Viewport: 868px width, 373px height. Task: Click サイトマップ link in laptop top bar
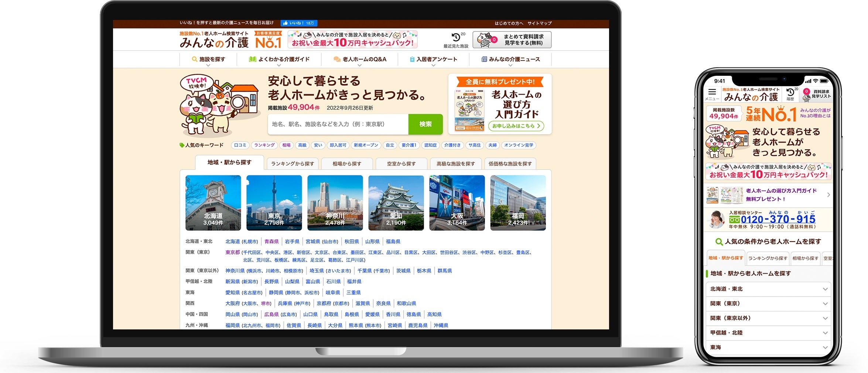(539, 23)
